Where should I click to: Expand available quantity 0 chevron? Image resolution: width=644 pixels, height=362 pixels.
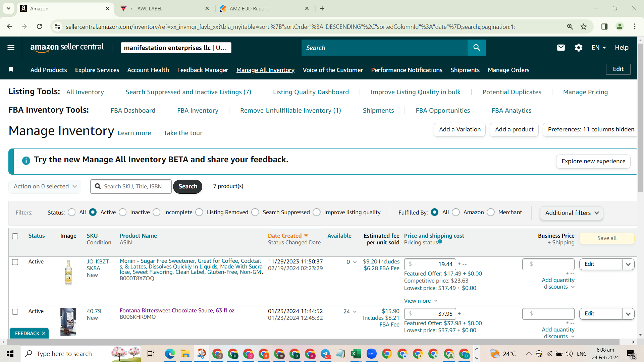point(355,262)
